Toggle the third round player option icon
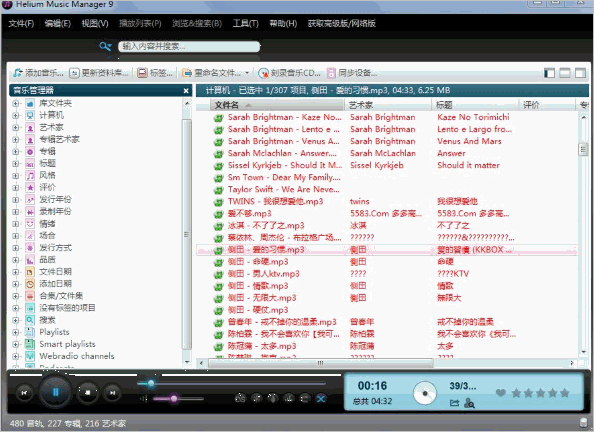Screen dimensions: 594x432 (273, 398)
